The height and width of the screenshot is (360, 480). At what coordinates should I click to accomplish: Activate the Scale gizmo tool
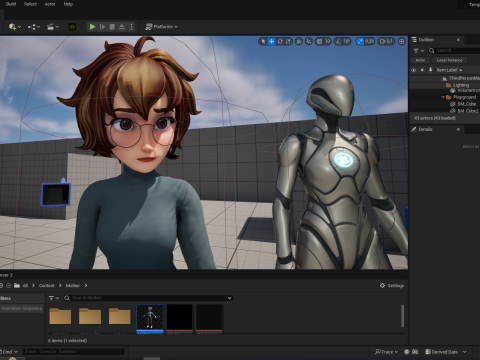coord(288,41)
